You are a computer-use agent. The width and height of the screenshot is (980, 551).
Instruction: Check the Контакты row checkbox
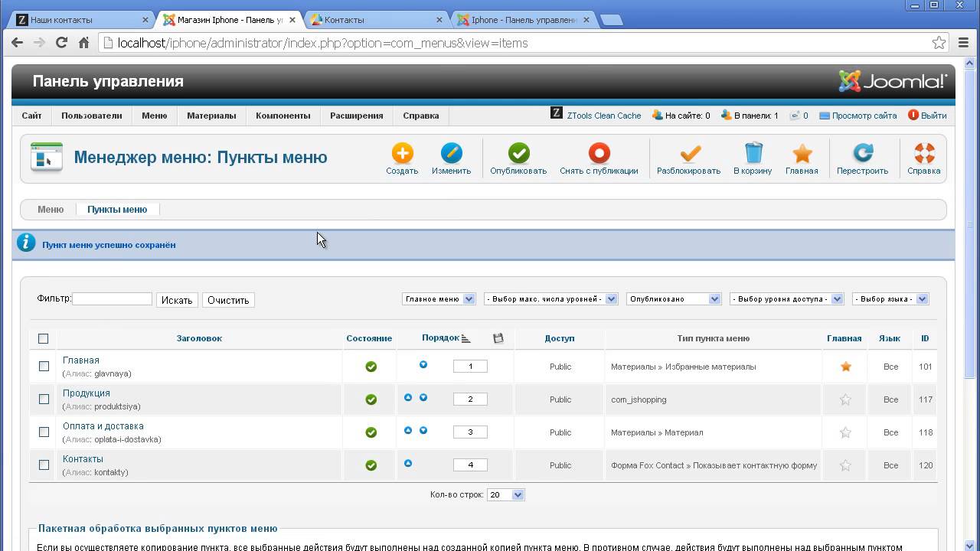(44, 465)
